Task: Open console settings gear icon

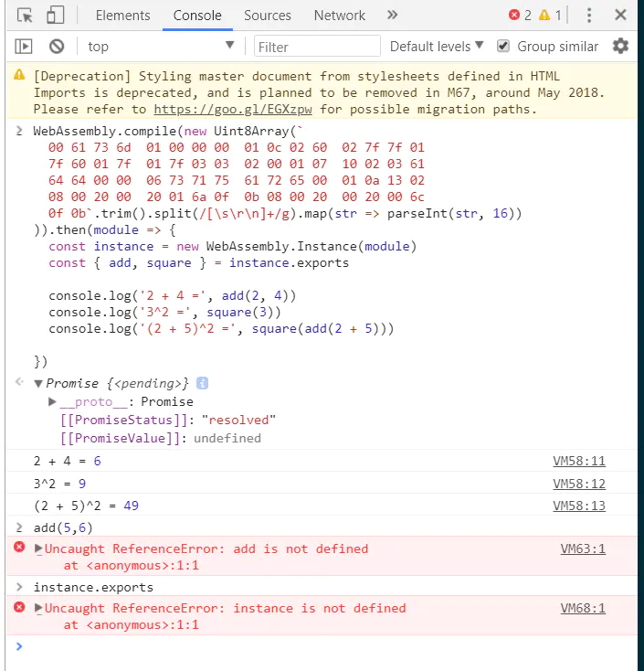Action: (x=621, y=47)
